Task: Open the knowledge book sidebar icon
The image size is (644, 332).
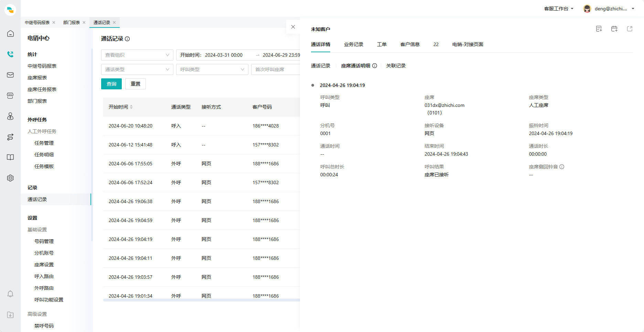Action: pos(10,157)
